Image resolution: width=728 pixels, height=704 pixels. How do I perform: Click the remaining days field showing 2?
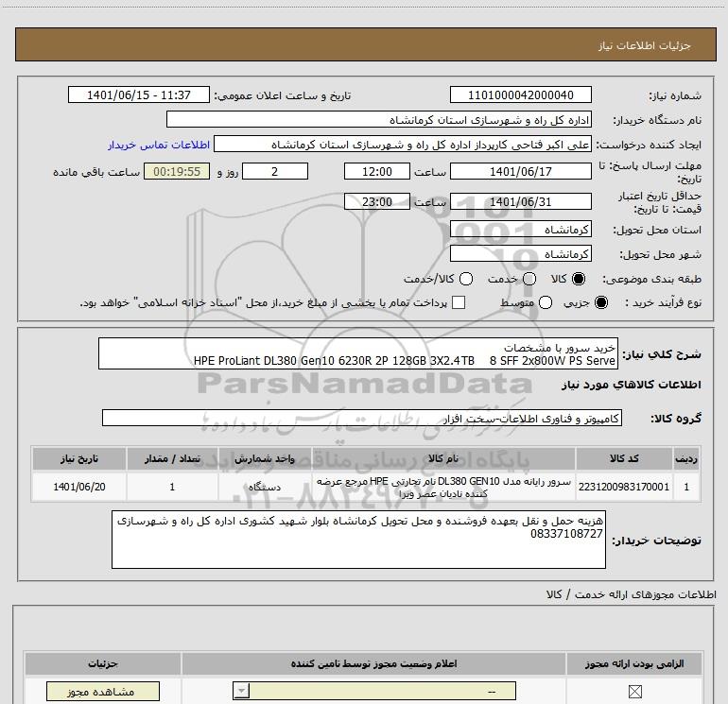click(275, 172)
